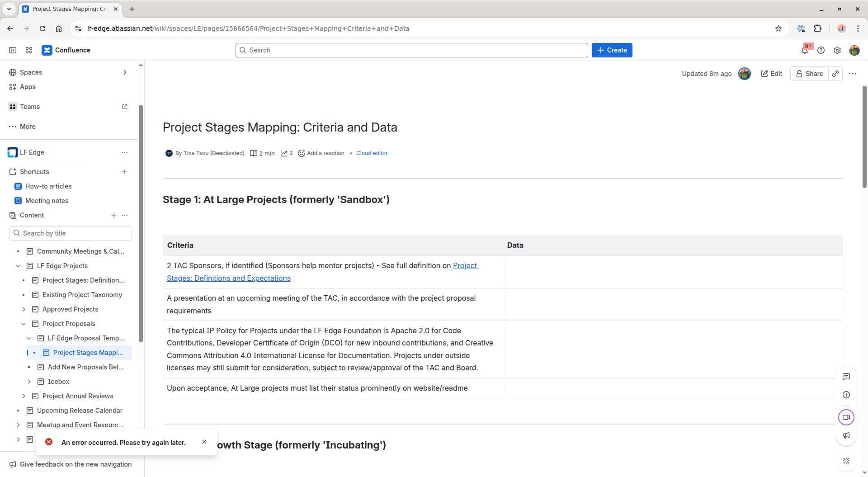Click the AI sparkle icon at bottom right
This screenshot has height=477, width=868.
tap(846, 461)
